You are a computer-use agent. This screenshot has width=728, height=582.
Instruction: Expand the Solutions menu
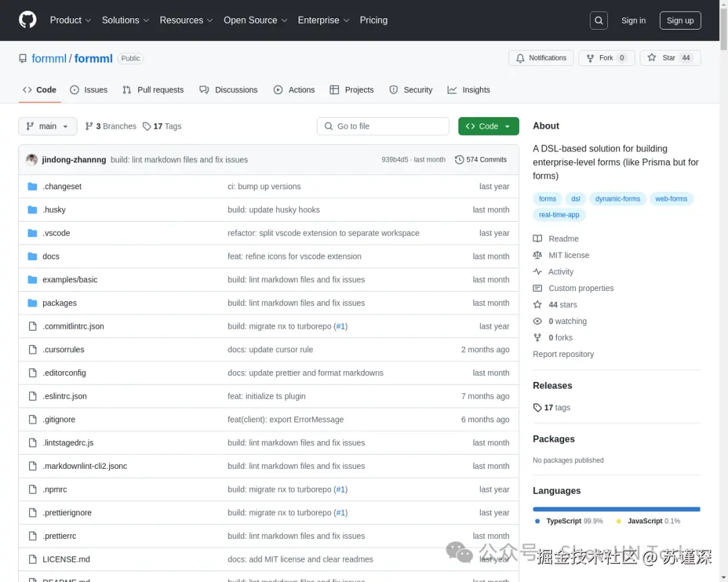coord(125,20)
